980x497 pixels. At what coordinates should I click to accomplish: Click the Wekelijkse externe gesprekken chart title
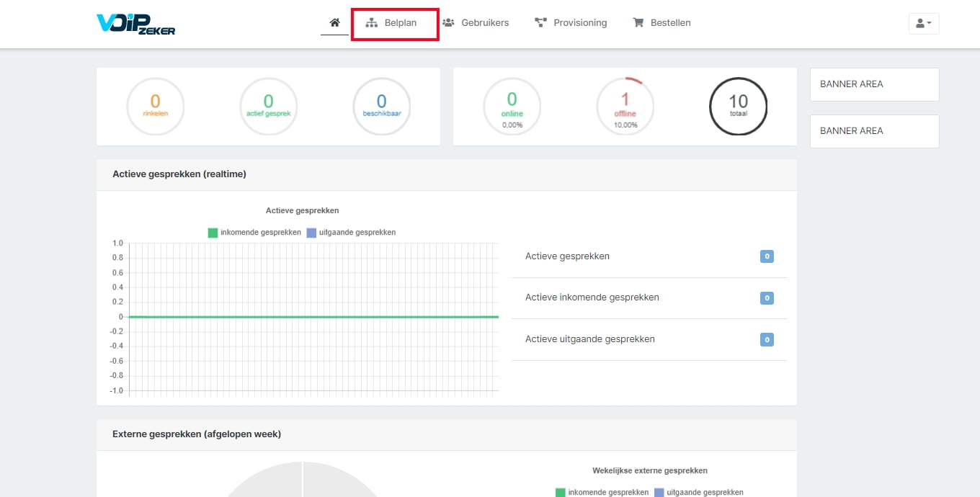click(x=650, y=470)
